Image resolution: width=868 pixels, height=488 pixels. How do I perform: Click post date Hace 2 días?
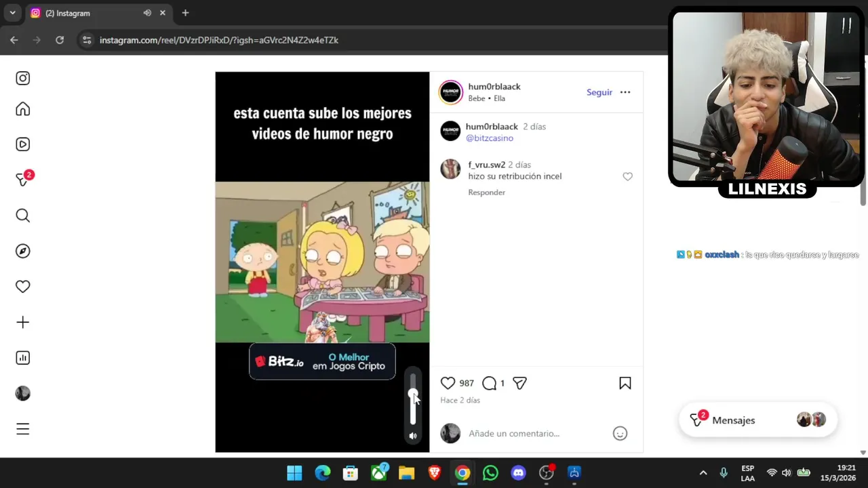(460, 401)
